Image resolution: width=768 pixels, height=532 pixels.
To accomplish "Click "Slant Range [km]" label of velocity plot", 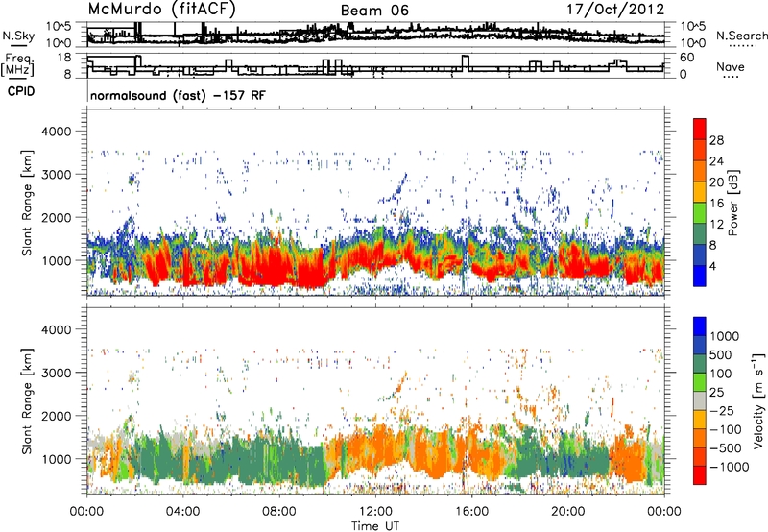I will 27,401.
